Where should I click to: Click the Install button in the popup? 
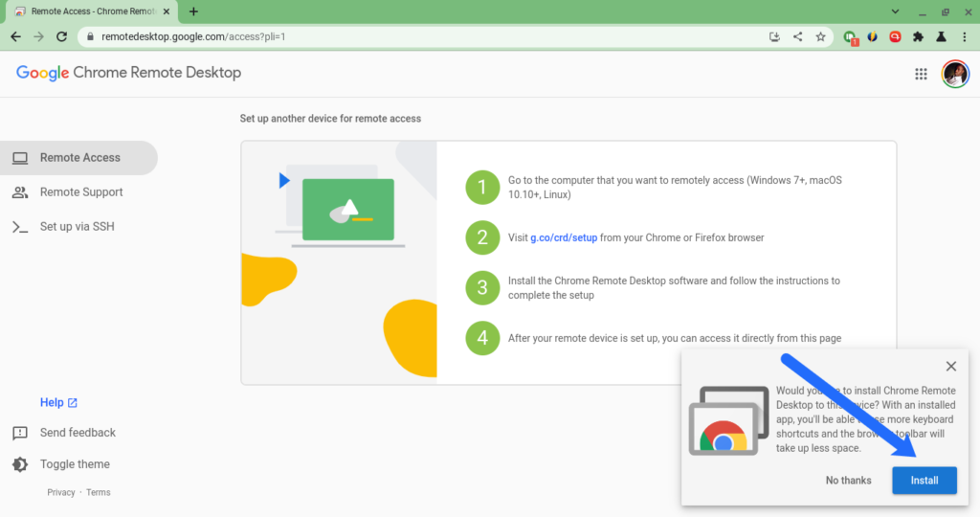point(924,480)
